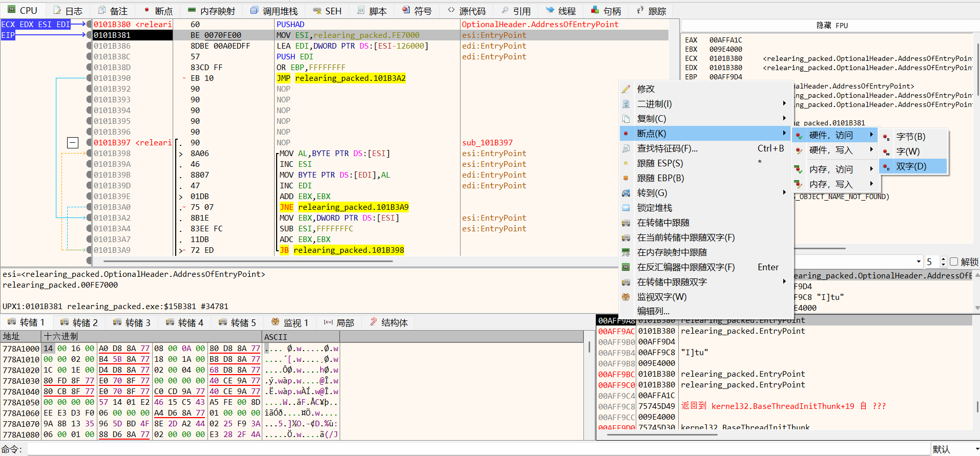The height and width of the screenshot is (456, 980).
Task: Toggle breakpoint bullet at address 0101B390
Action: coord(89,78)
